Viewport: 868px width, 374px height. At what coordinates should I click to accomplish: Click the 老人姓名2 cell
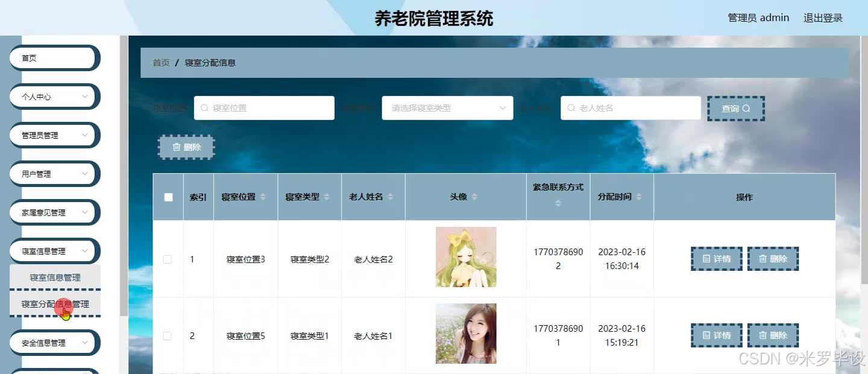point(373,259)
